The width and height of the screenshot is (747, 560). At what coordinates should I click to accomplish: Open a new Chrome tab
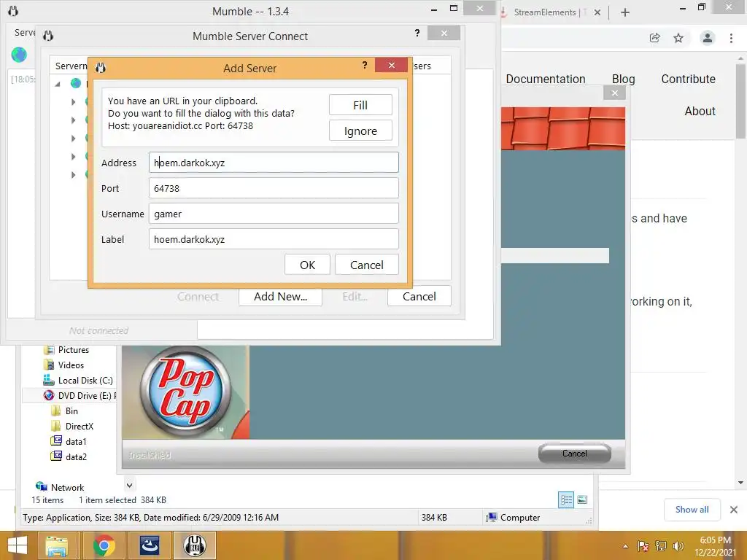625,12
